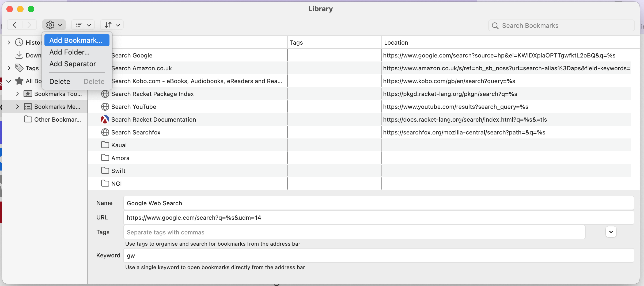
Task: Go back using the back arrow
Action: [15, 25]
